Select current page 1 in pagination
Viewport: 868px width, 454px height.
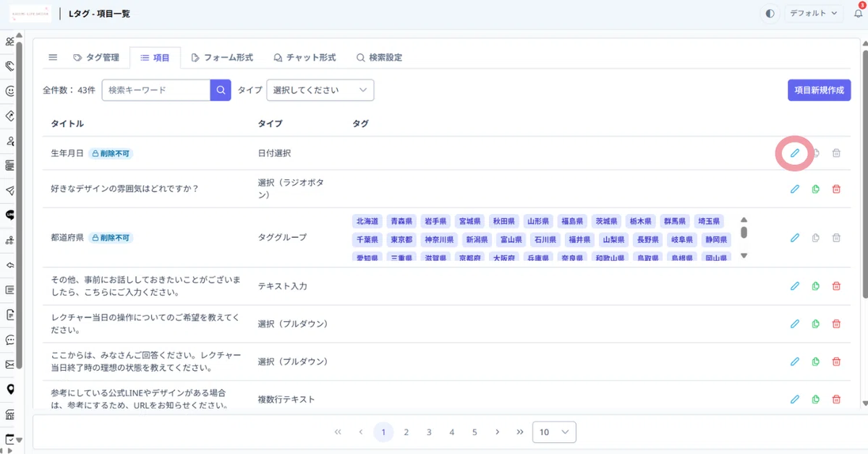coord(383,432)
